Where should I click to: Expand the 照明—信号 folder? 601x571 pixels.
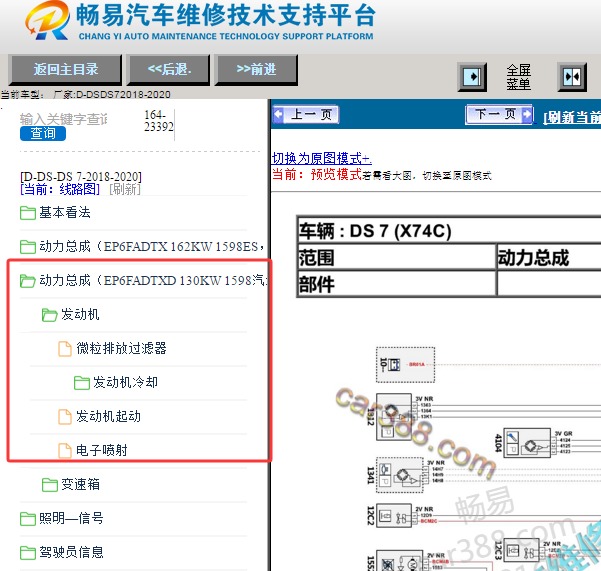click(71, 518)
